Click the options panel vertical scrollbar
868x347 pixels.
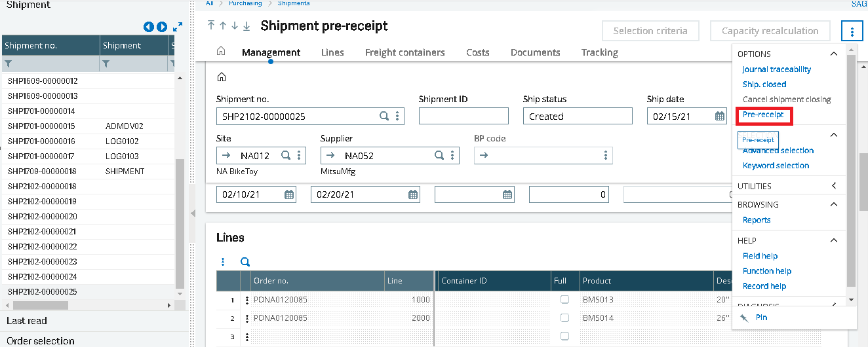tap(851, 170)
